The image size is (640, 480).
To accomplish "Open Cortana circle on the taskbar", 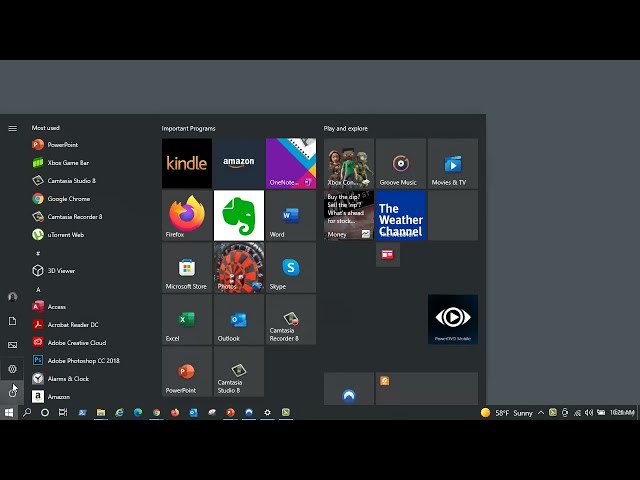I will (45, 413).
